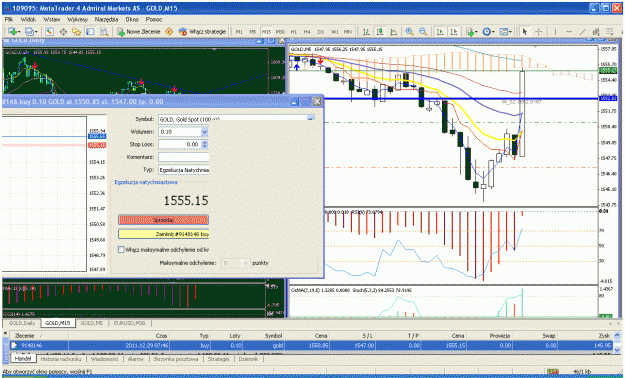Click the Nowe Zlecenie toolbar button
This screenshot has height=378, width=625.
(138, 32)
